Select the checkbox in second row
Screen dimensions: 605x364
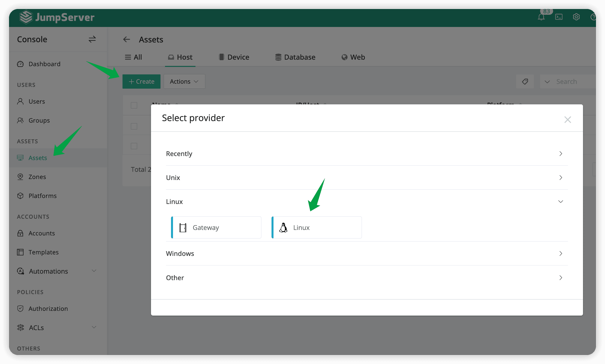click(134, 146)
